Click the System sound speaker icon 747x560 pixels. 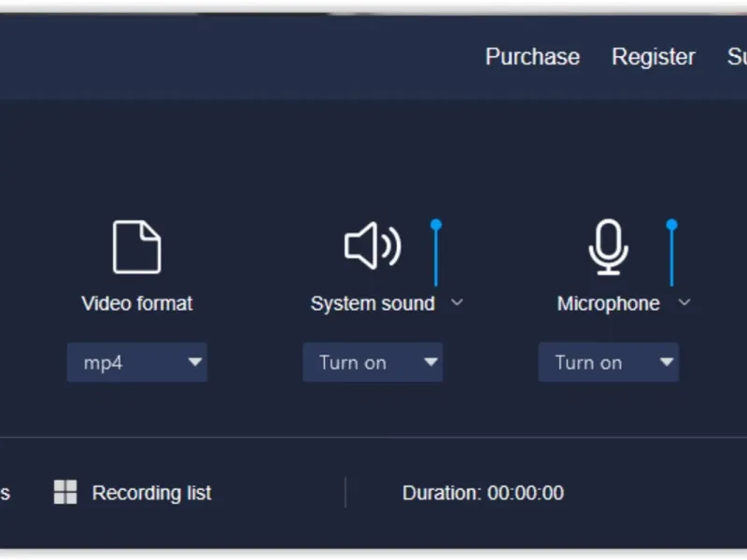372,246
